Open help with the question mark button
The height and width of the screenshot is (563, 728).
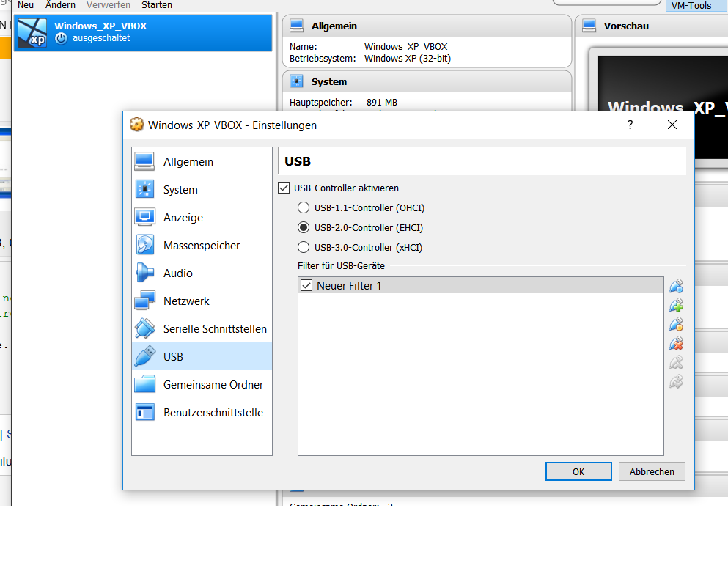click(x=630, y=125)
